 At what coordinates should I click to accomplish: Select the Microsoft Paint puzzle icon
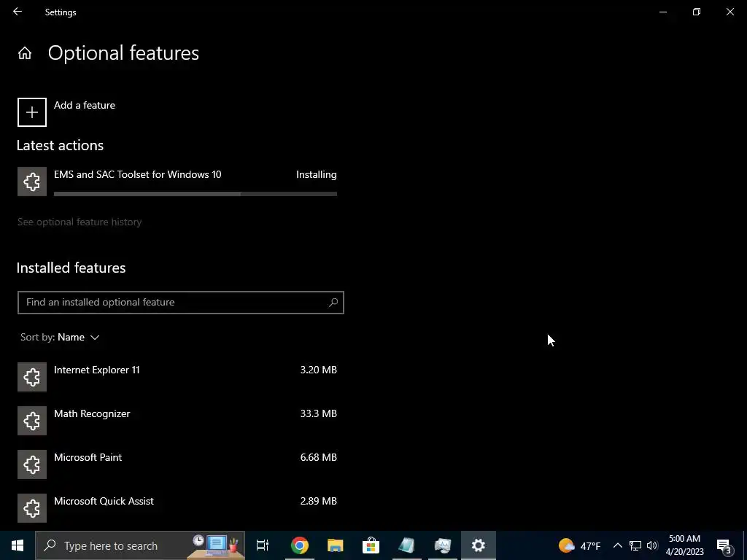point(32,464)
